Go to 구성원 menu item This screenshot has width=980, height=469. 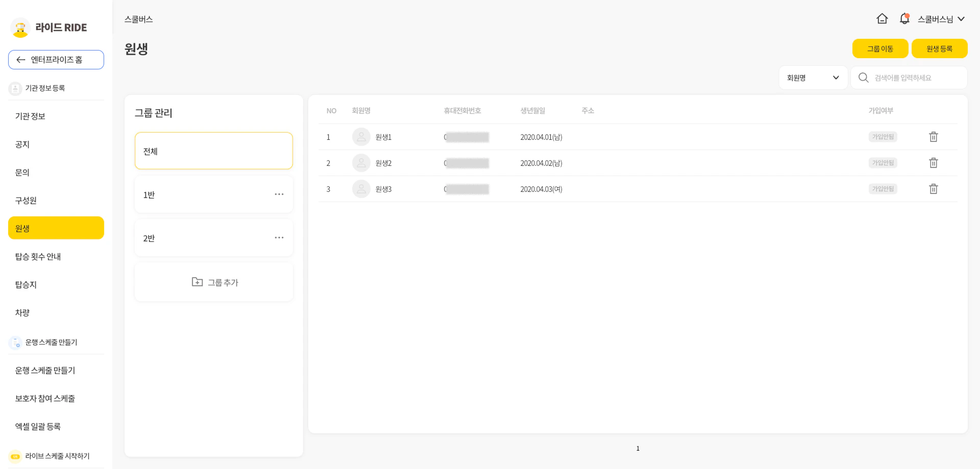coord(26,201)
